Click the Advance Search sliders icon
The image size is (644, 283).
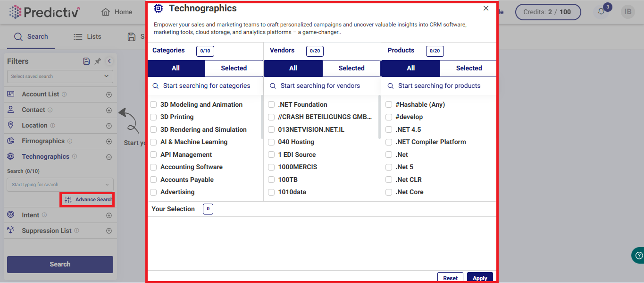[x=68, y=199]
